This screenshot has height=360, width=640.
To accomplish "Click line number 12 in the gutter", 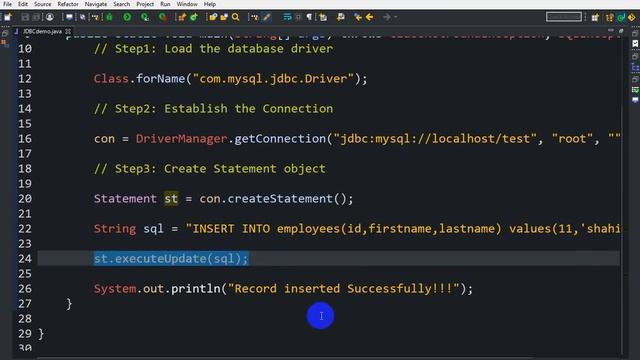I will pos(24,79).
